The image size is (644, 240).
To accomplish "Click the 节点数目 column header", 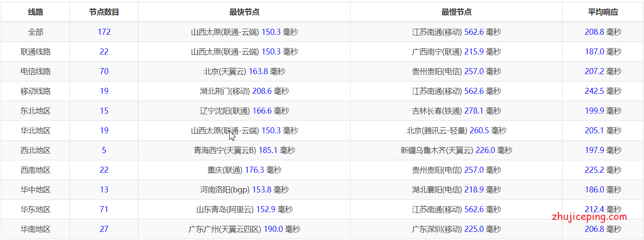I will 104,12.
